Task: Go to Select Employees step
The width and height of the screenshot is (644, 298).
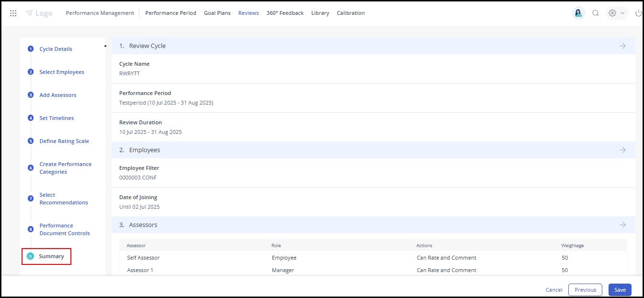Action: (x=62, y=72)
